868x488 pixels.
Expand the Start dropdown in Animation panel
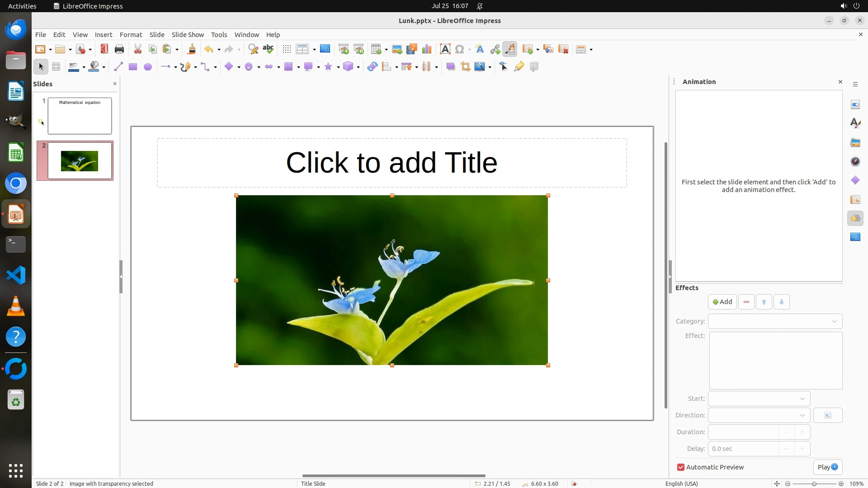tap(759, 399)
